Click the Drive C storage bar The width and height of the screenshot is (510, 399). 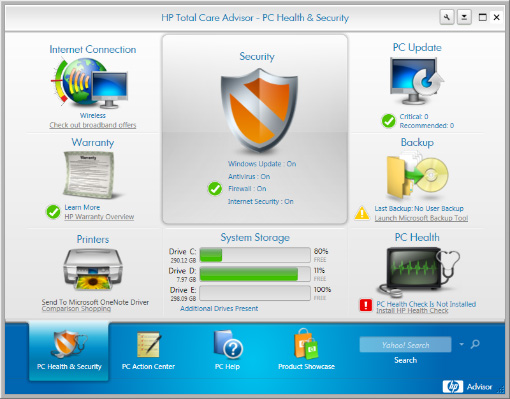pyautogui.click(x=255, y=255)
